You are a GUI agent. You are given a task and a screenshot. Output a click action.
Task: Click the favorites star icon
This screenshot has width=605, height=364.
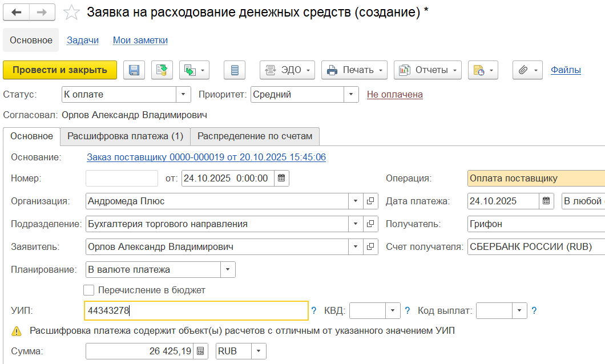pos(71,12)
